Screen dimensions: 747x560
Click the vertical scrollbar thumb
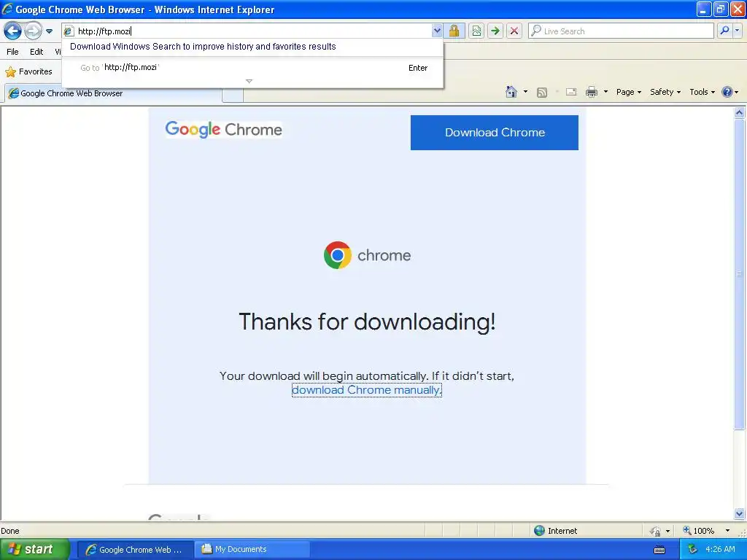pos(740,274)
